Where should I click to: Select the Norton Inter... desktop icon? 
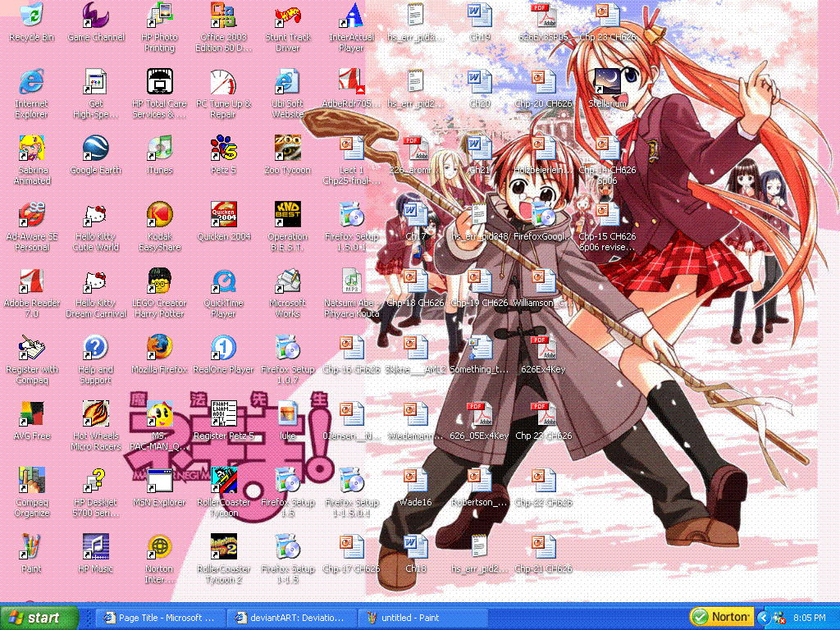point(160,546)
